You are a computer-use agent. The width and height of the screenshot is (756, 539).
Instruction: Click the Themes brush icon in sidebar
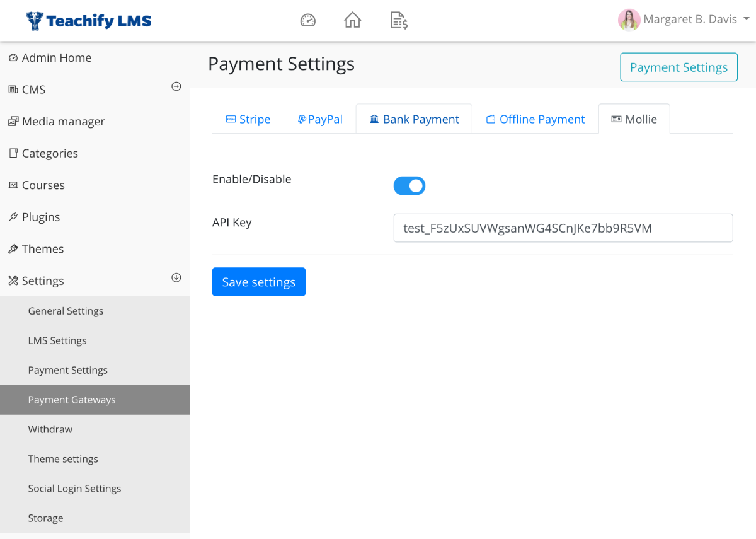(x=13, y=249)
